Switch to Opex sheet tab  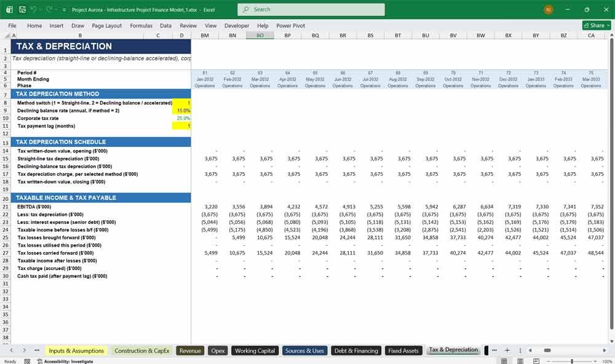point(218,350)
